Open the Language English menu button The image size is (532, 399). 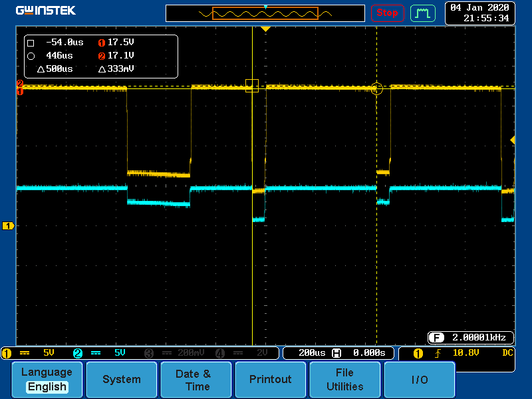[x=47, y=379]
